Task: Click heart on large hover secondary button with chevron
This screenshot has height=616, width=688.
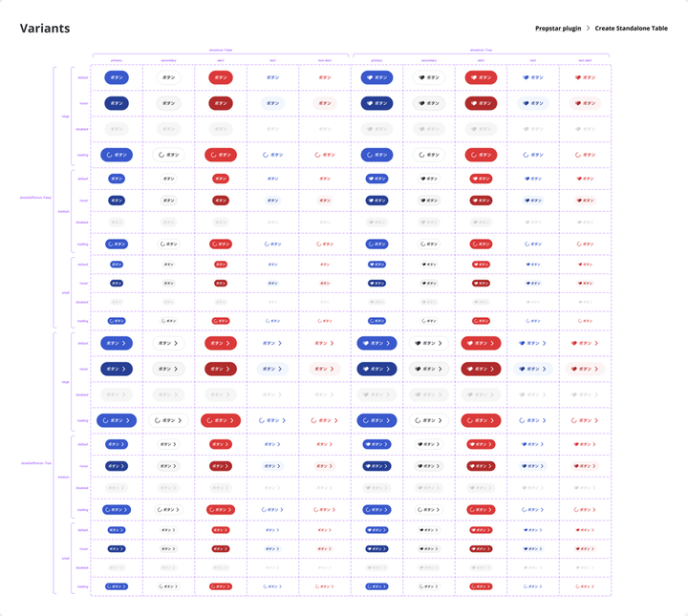Action: 418,369
